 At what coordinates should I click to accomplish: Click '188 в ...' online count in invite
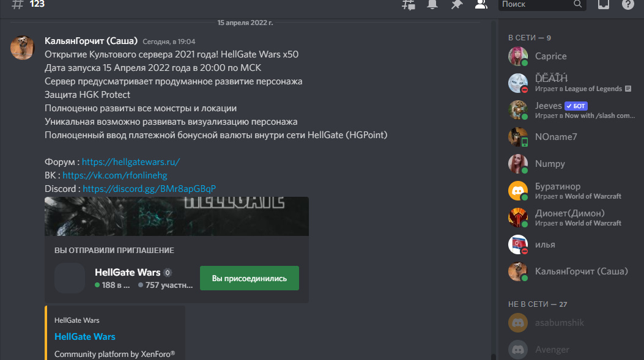click(x=112, y=285)
